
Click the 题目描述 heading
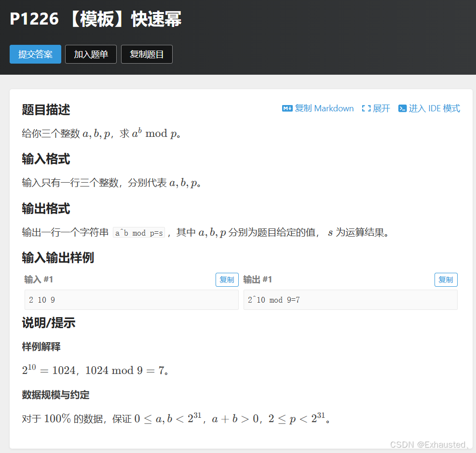[x=46, y=109]
